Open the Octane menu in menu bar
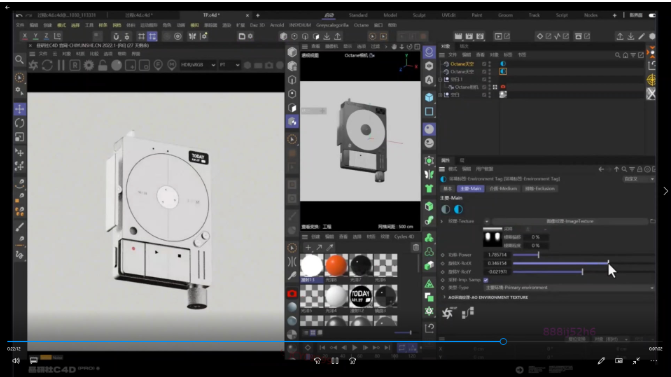 coord(361,25)
